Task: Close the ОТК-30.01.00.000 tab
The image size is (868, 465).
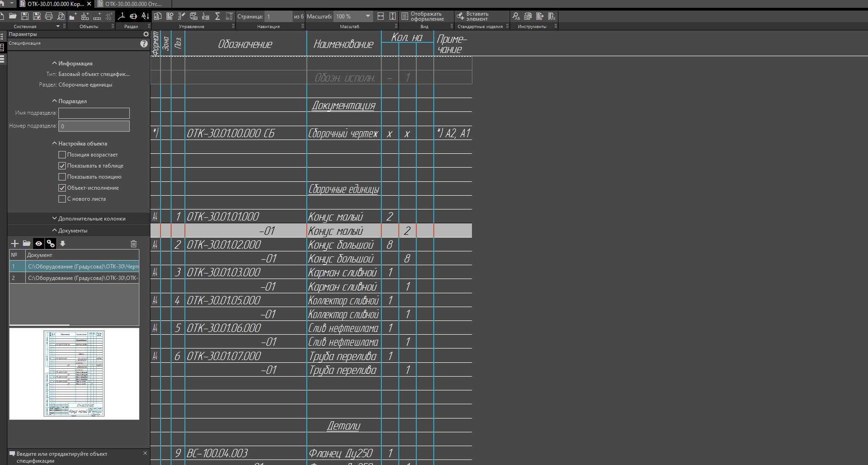Action: (89, 4)
